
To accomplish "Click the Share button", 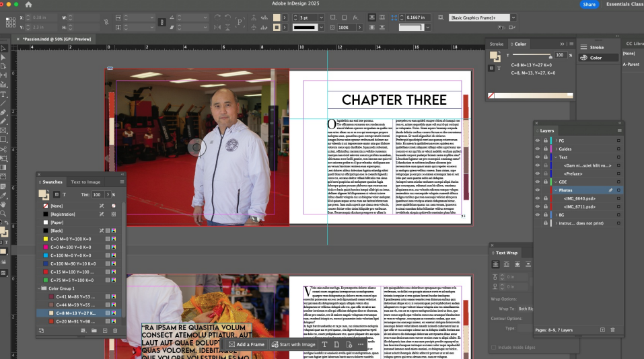I will click(x=589, y=5).
